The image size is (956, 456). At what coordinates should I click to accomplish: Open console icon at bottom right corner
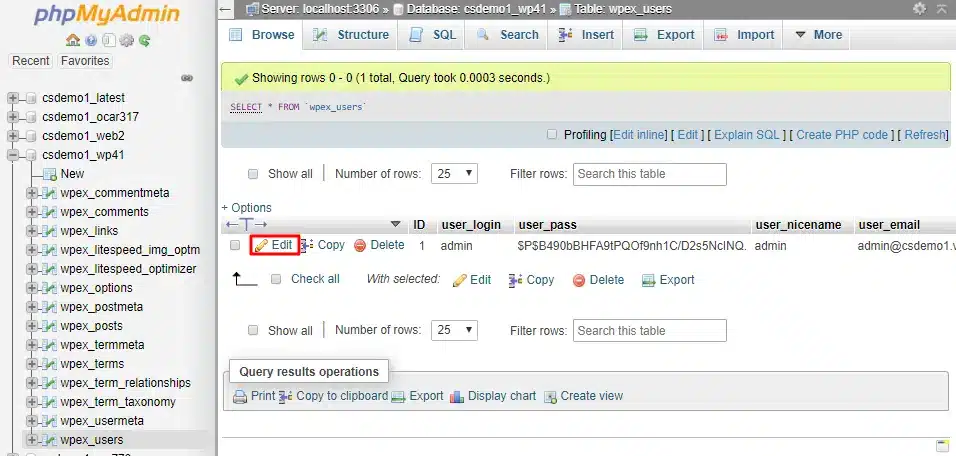click(x=942, y=444)
